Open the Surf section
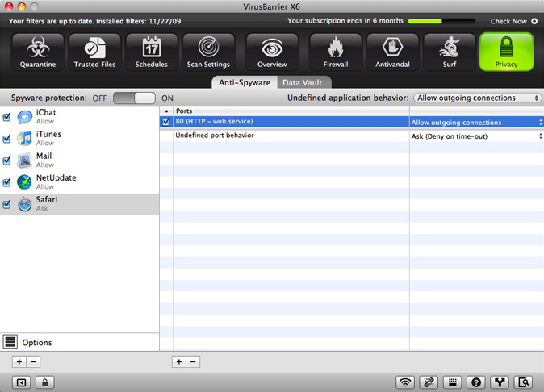This screenshot has height=392, width=544. (x=449, y=52)
